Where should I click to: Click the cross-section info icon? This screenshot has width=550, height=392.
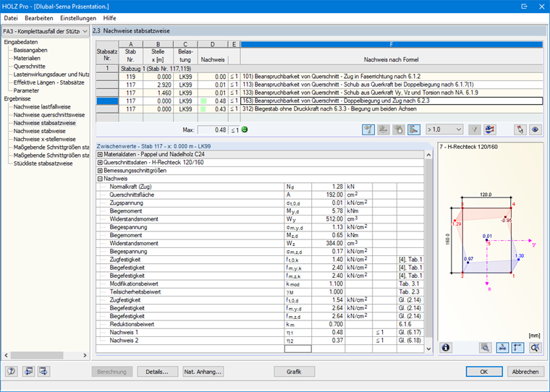coord(446,347)
